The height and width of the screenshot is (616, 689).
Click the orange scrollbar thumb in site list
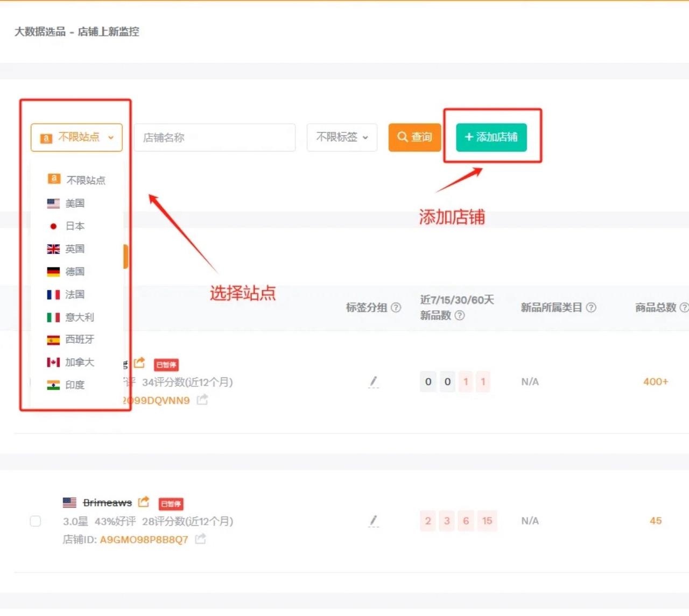pos(125,257)
